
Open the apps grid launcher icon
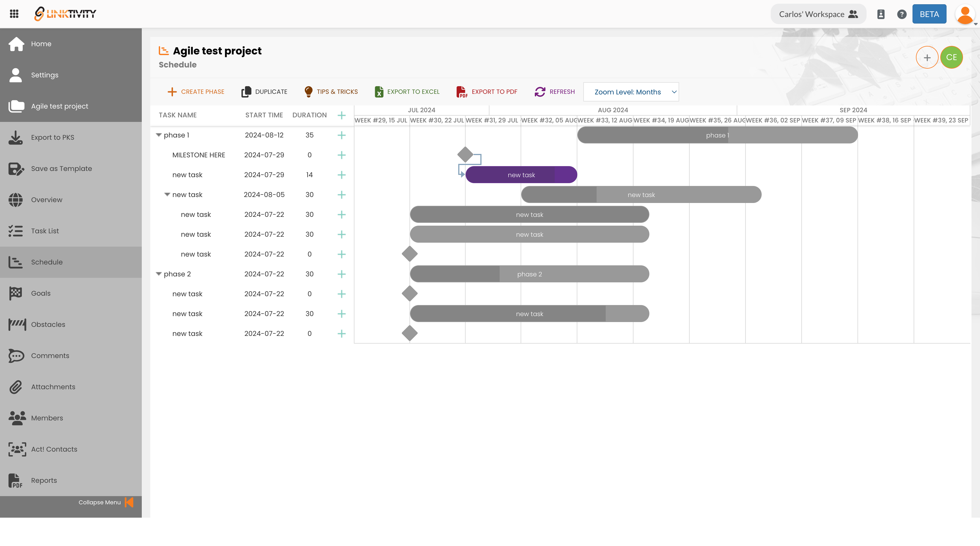click(14, 14)
